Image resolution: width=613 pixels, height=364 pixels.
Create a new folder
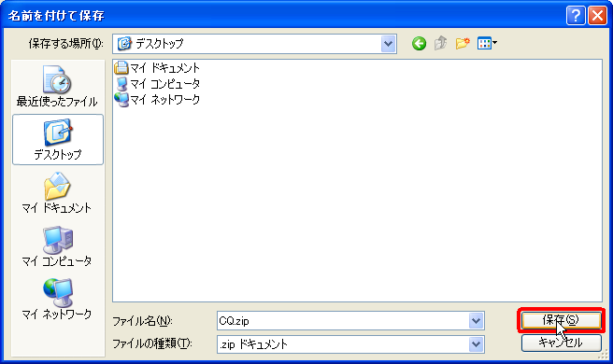463,43
